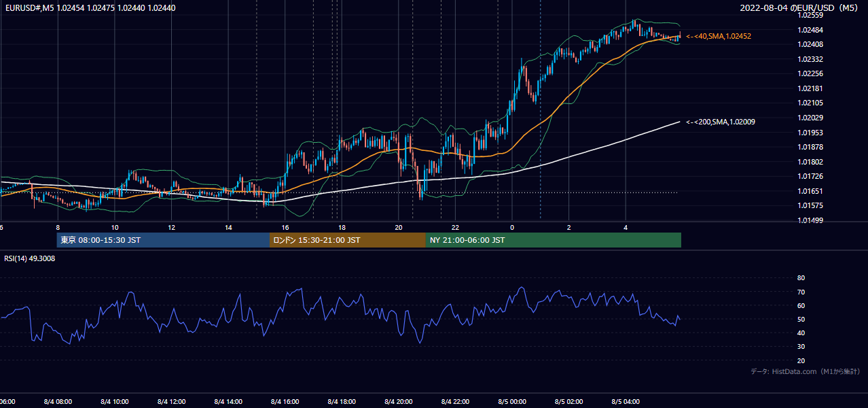This screenshot has height=408, width=868.
Task: Click RSI scale value 40
Action: pos(801,333)
